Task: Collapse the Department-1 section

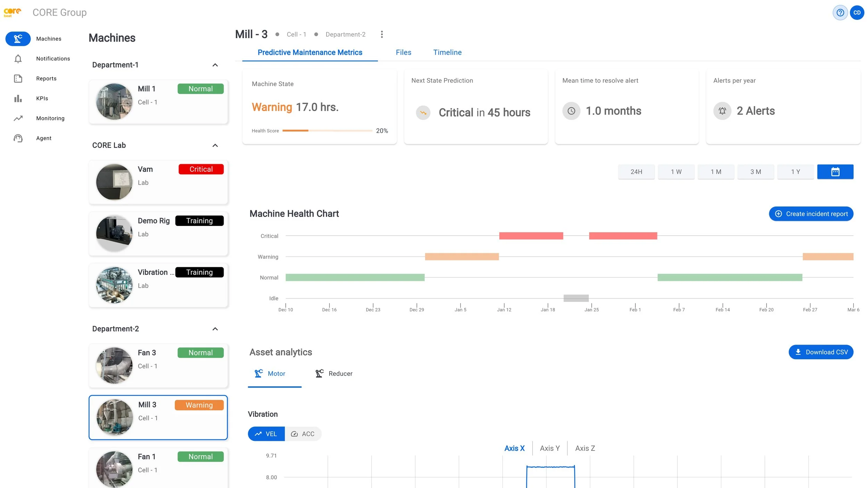Action: pyautogui.click(x=215, y=65)
